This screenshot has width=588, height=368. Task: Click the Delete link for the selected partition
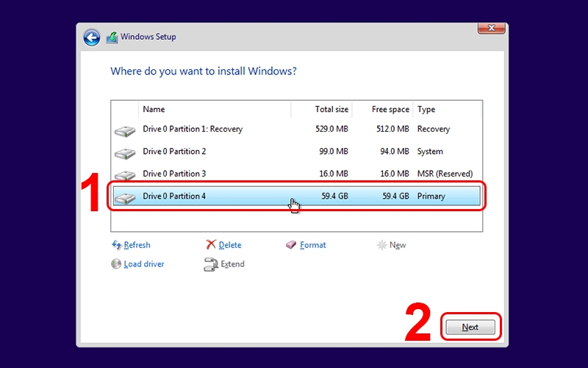[x=230, y=245]
